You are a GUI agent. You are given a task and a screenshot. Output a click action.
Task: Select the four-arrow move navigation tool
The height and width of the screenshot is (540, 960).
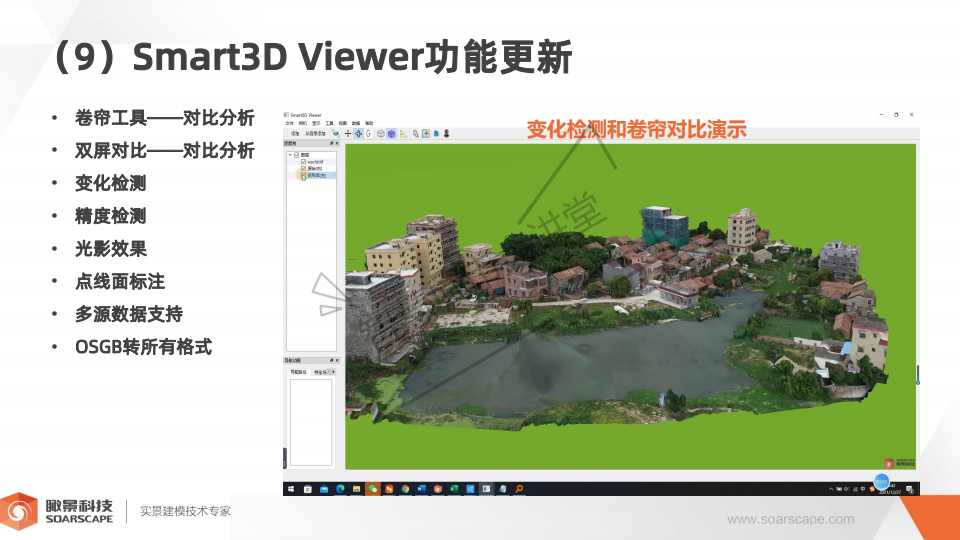tap(358, 133)
